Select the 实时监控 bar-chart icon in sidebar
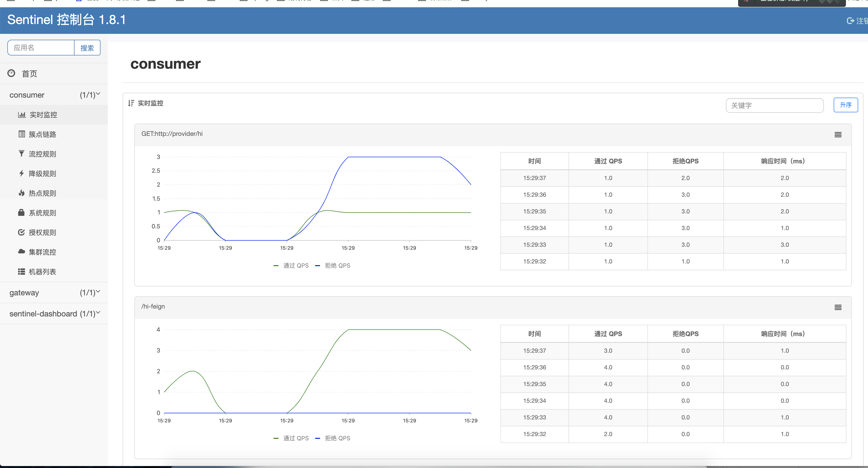Screen dimensions: 868x468 tap(22, 115)
